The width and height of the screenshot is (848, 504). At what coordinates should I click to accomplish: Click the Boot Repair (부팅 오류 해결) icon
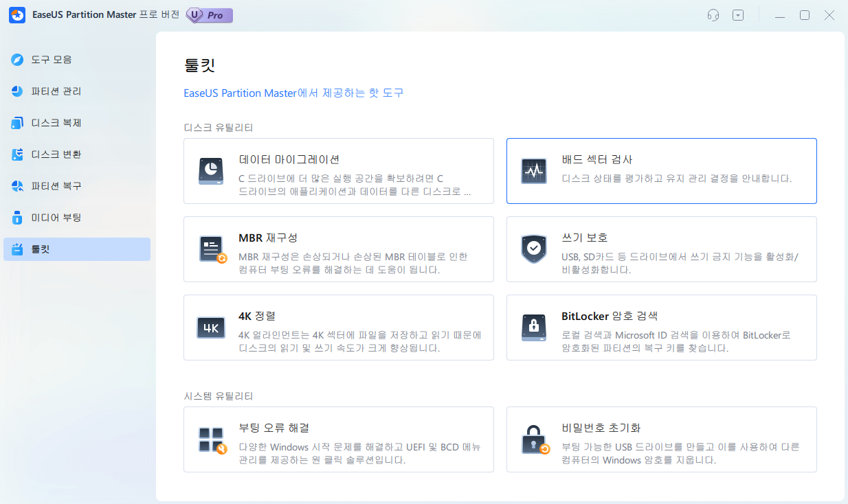tap(212, 439)
